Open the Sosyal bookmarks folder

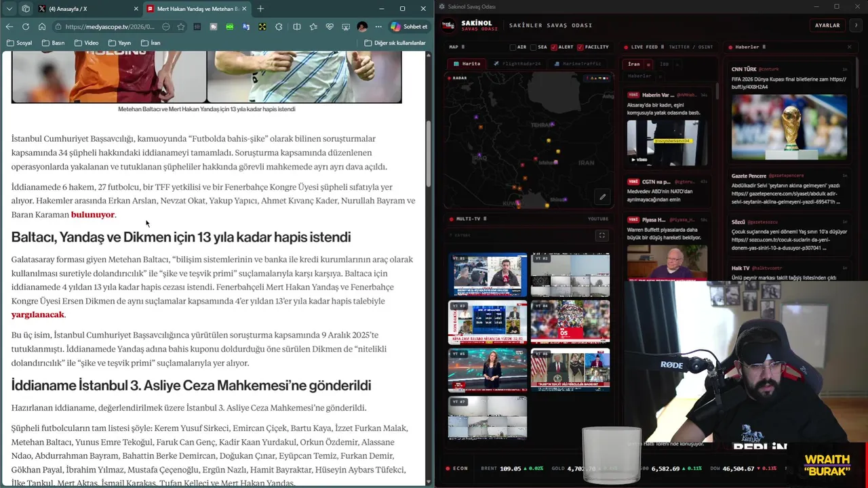pos(19,43)
